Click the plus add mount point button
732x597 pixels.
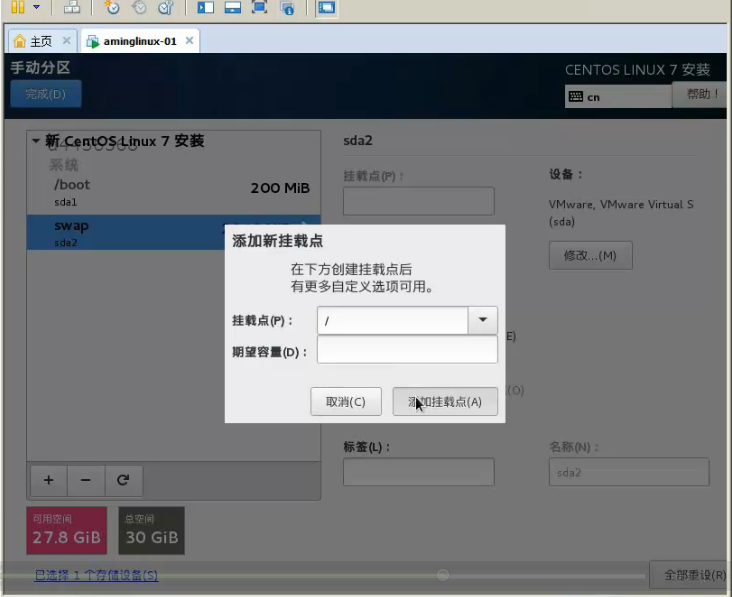point(49,480)
